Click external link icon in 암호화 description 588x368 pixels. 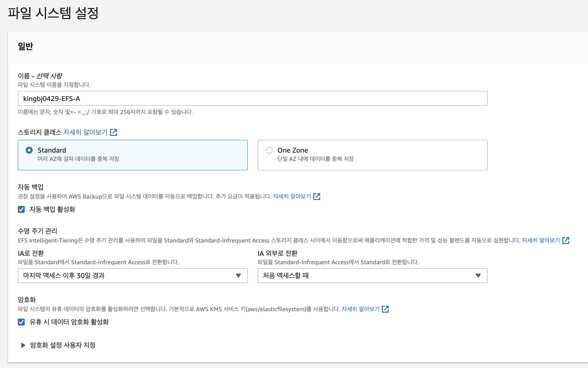[x=385, y=309]
